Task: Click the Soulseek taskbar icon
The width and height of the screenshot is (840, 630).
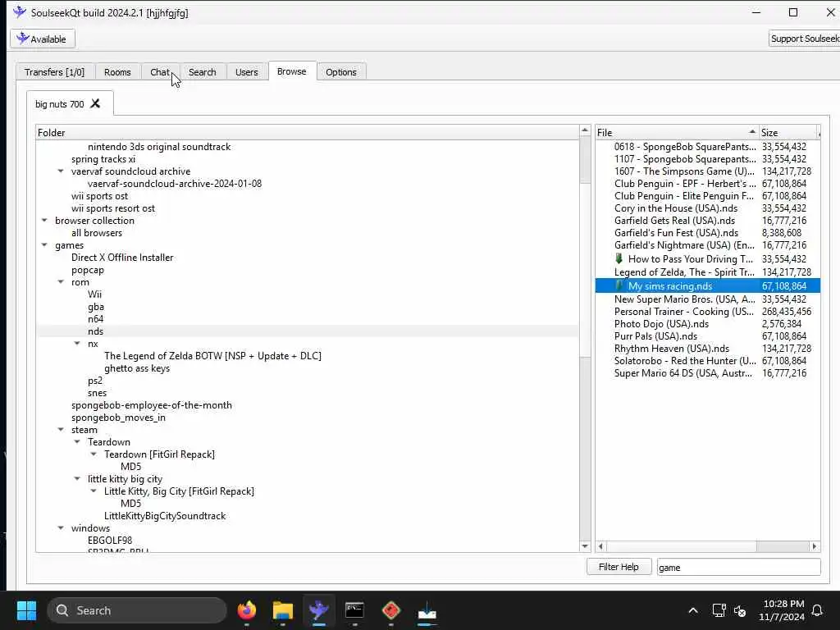Action: click(319, 610)
